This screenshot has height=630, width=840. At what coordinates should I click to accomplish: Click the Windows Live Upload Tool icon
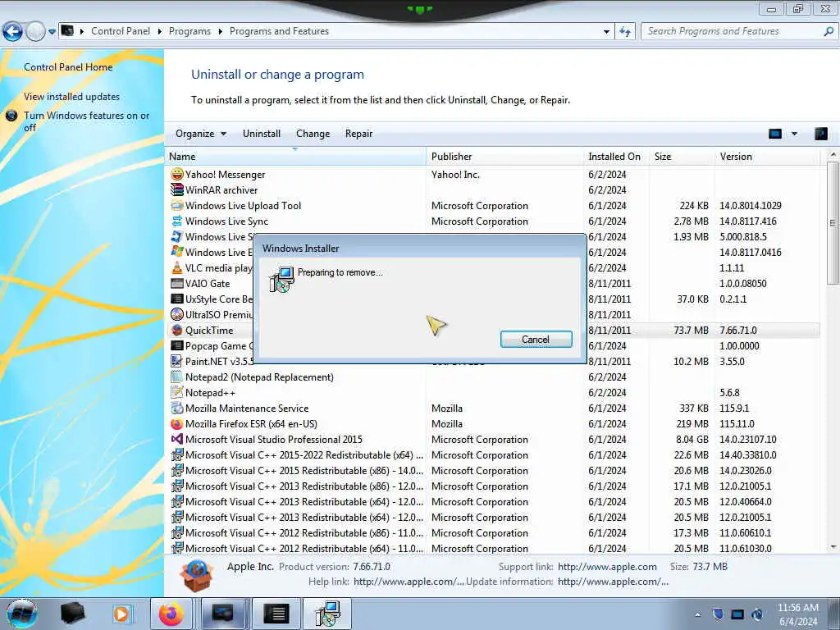177,205
